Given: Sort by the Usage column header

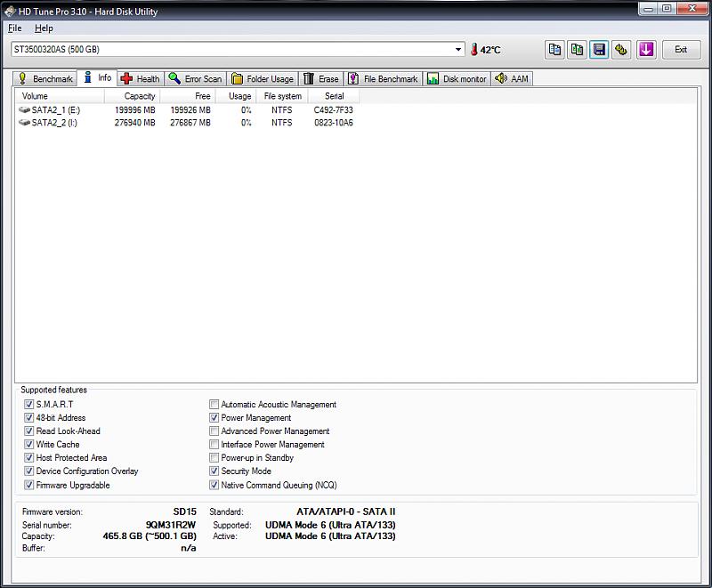Looking at the screenshot, I should 236,96.
